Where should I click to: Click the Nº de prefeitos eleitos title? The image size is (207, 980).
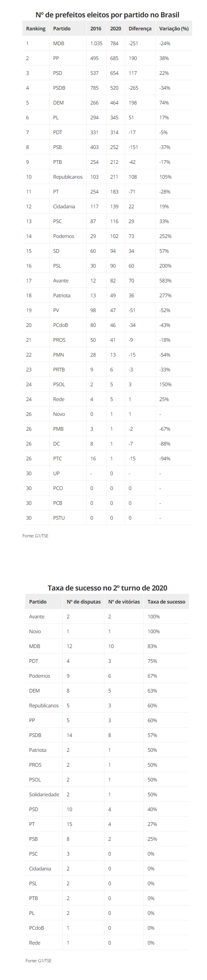pos(107,15)
